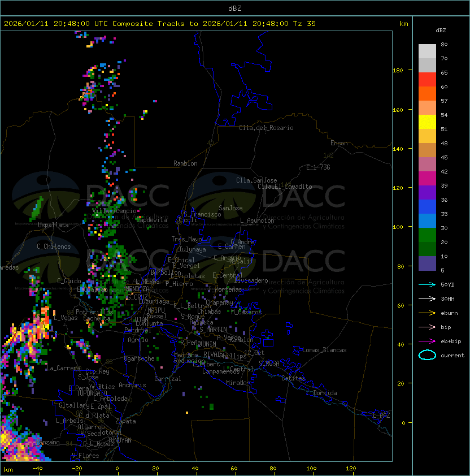Click the Catitas place label
The width and height of the screenshot is (470, 476).
293,378
